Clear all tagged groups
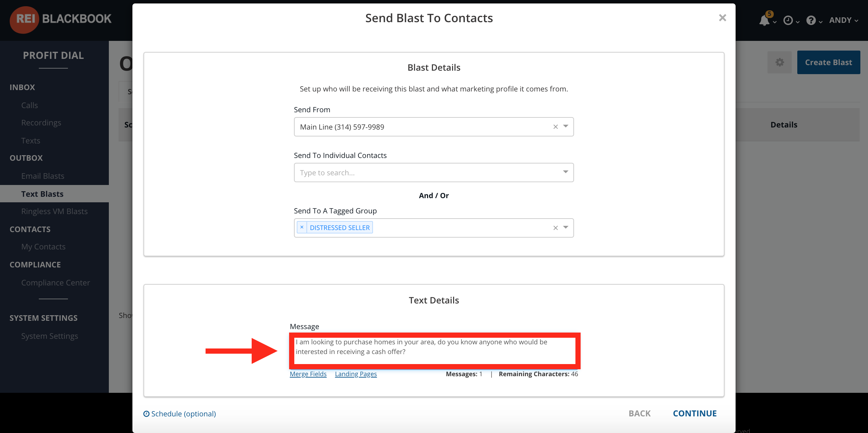This screenshot has height=433, width=868. (x=556, y=228)
